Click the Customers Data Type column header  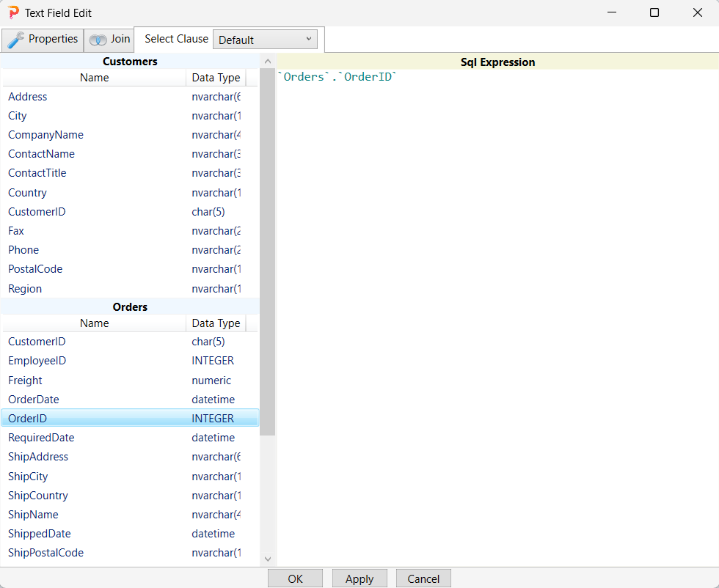point(216,78)
